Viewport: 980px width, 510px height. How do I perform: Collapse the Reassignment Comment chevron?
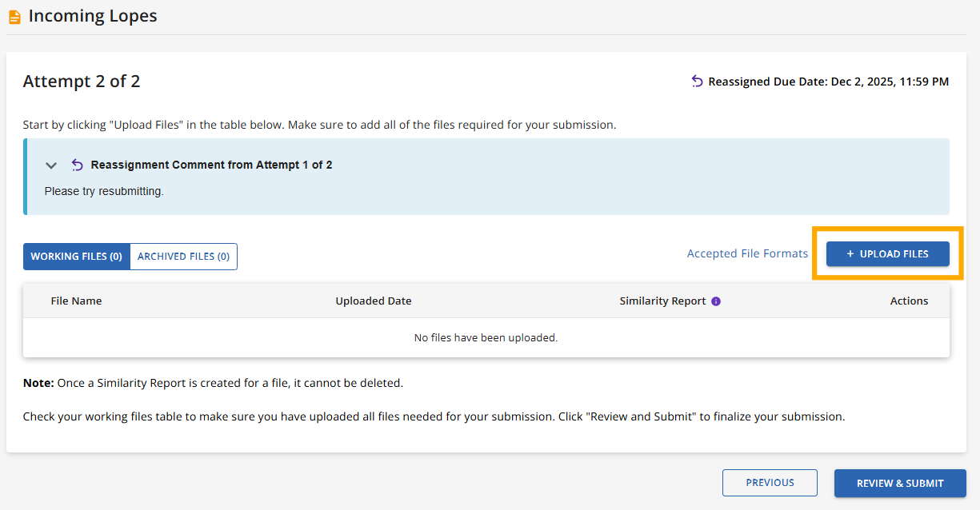click(x=51, y=165)
